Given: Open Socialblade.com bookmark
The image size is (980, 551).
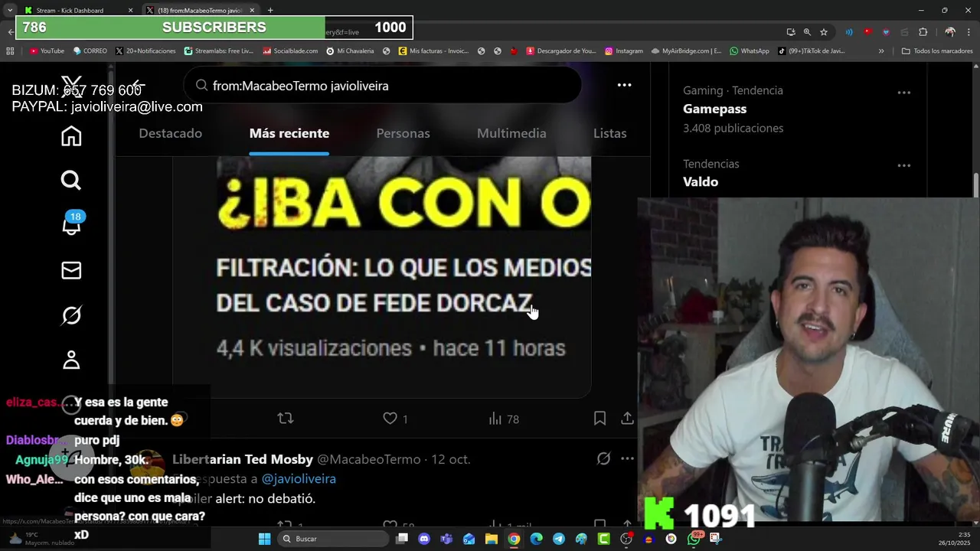Looking at the screenshot, I should click(x=290, y=51).
